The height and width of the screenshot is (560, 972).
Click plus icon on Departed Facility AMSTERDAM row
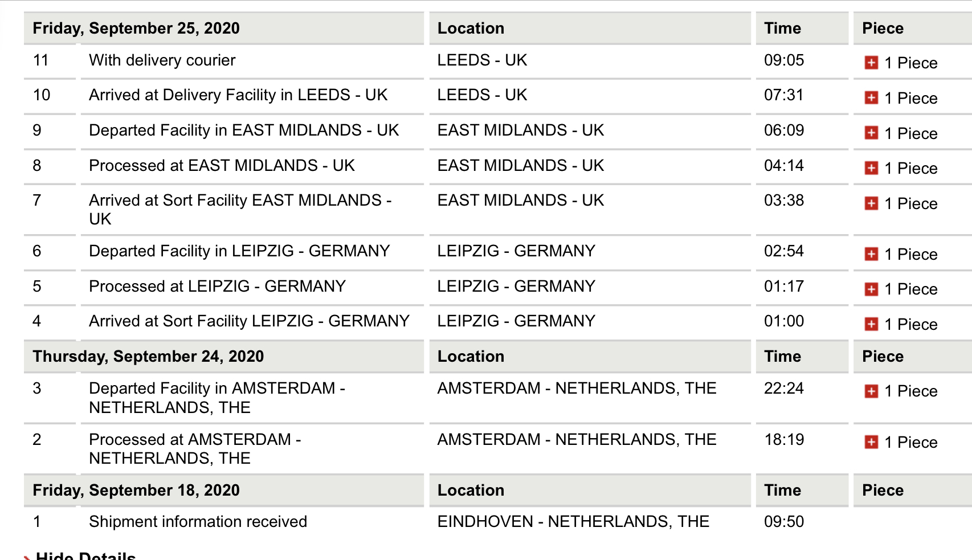[x=871, y=391]
